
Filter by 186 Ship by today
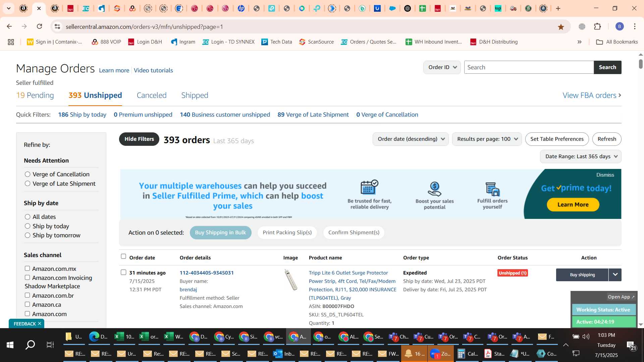(x=82, y=115)
